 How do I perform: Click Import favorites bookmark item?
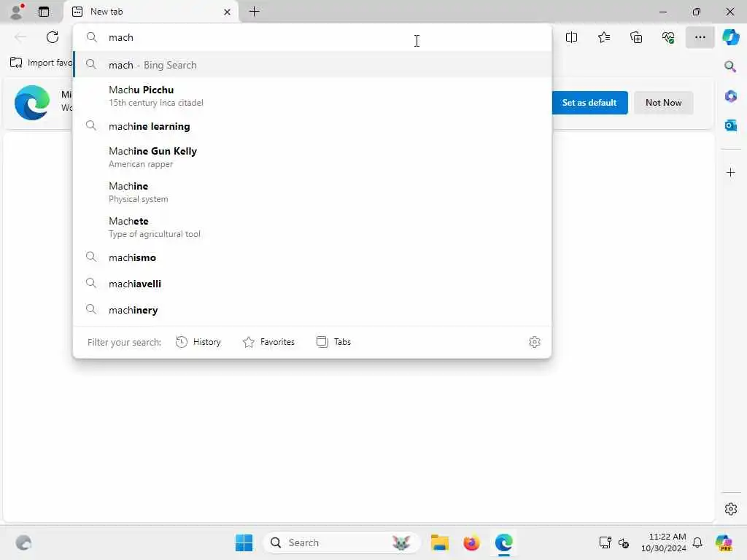click(41, 63)
